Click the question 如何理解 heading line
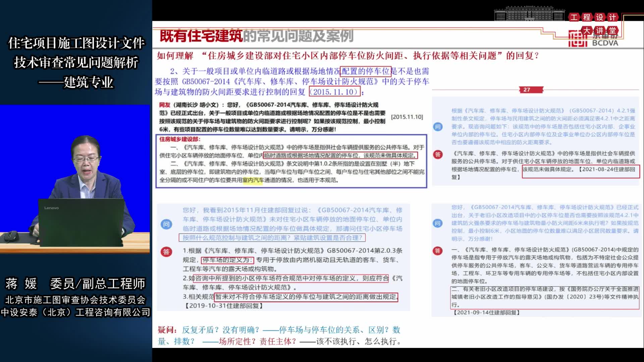 pos(348,56)
